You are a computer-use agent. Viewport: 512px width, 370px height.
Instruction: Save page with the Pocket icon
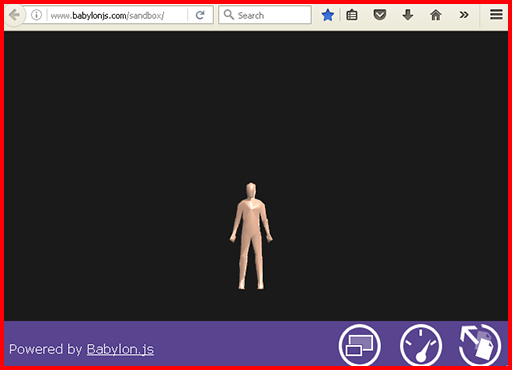[379, 15]
